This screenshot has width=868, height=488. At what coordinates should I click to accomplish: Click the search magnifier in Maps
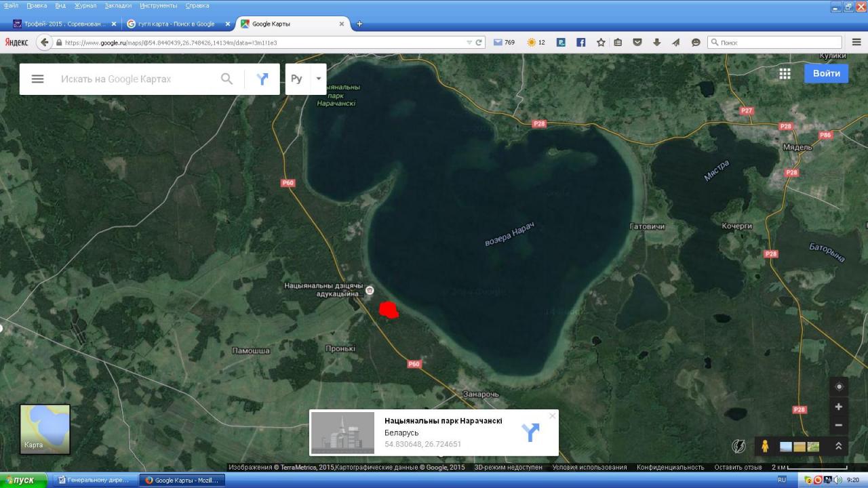click(x=226, y=79)
